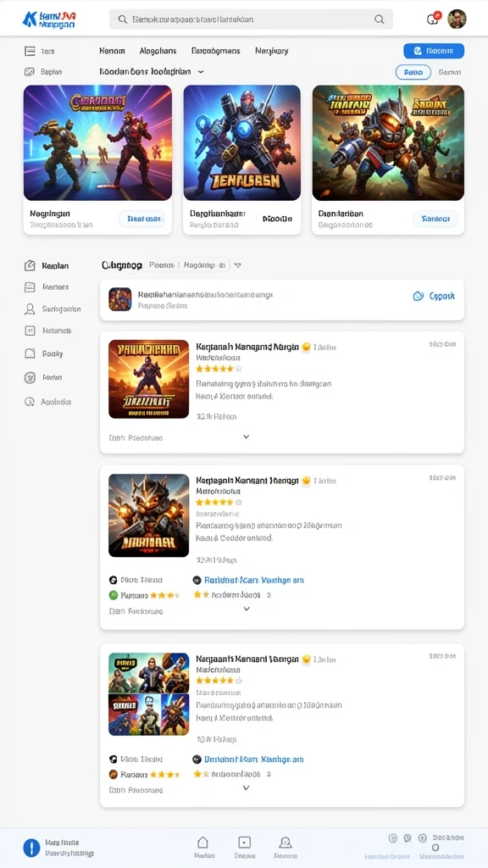Select the fourth tab in the top tab row
Image resolution: width=488 pixels, height=868 pixels.
click(272, 51)
